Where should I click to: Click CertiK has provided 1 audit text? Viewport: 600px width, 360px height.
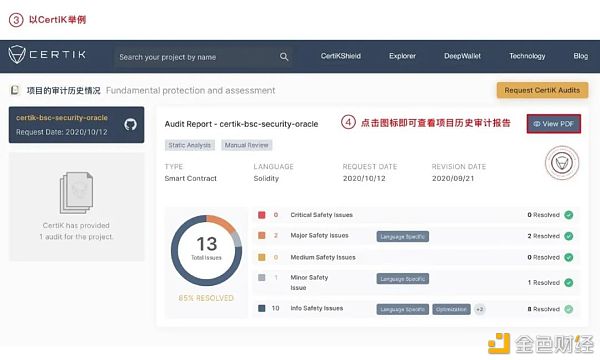77,231
